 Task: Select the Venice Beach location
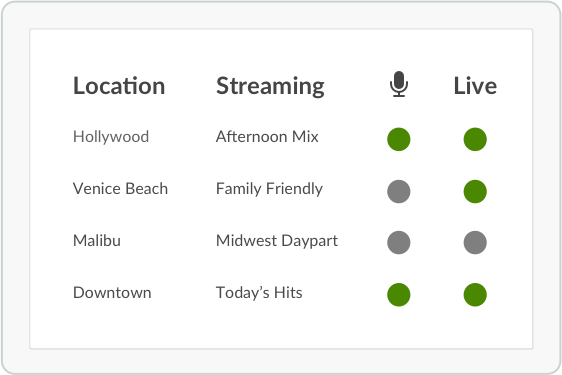(120, 189)
